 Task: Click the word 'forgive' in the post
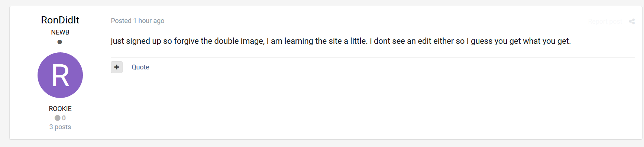click(187, 41)
